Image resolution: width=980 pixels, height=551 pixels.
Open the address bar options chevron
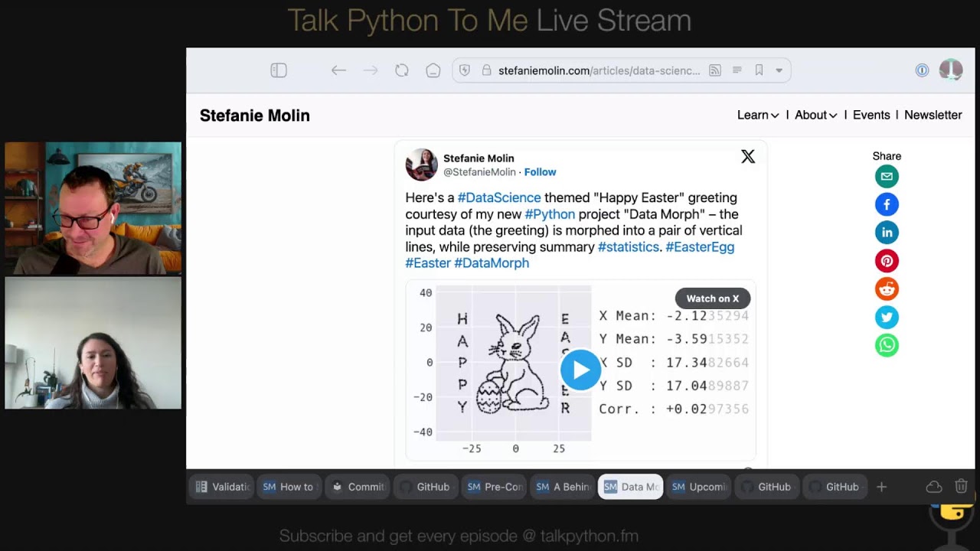[779, 70]
